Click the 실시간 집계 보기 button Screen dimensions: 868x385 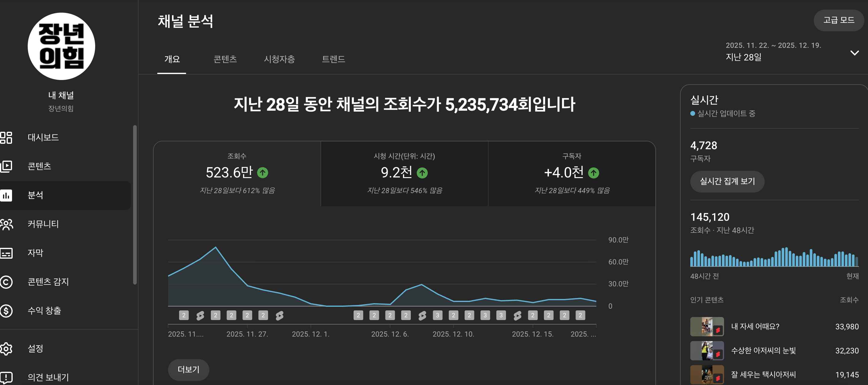pos(727,181)
